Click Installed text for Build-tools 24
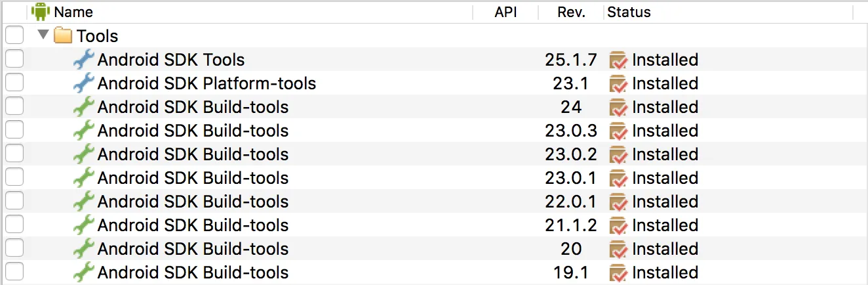This screenshot has width=868, height=285. 665,107
